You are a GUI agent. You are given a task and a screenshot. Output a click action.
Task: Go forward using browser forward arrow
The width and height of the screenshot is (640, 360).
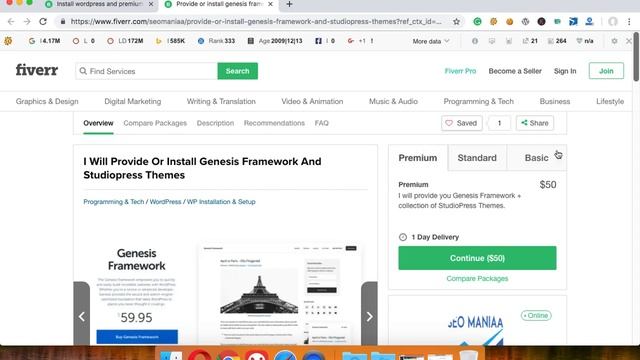[27, 22]
